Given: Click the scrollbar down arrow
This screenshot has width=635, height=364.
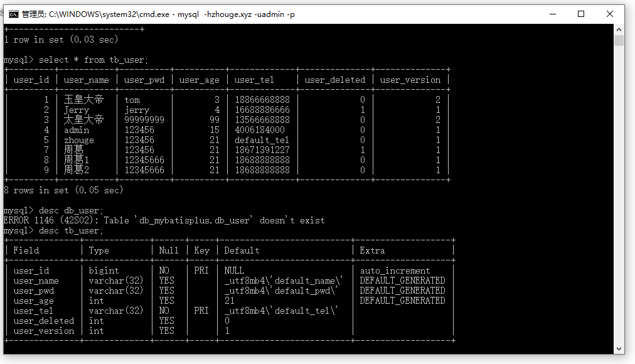Looking at the screenshot, I should [x=619, y=348].
